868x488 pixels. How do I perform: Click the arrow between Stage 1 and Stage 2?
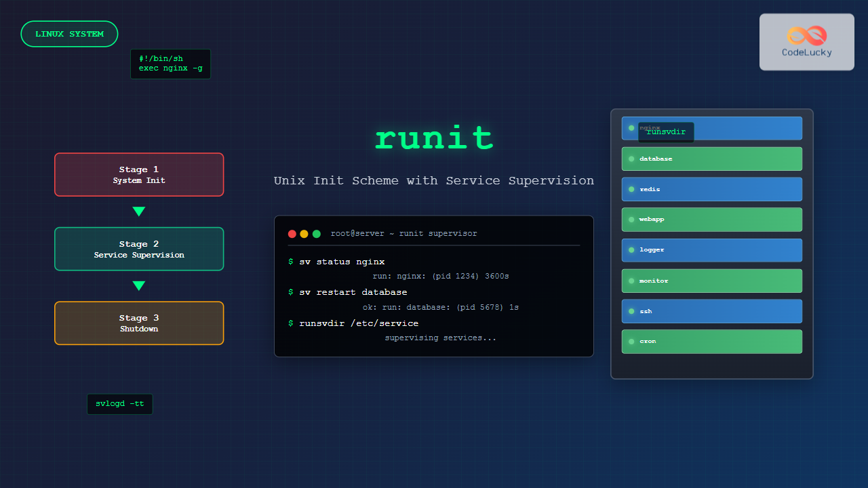click(139, 211)
